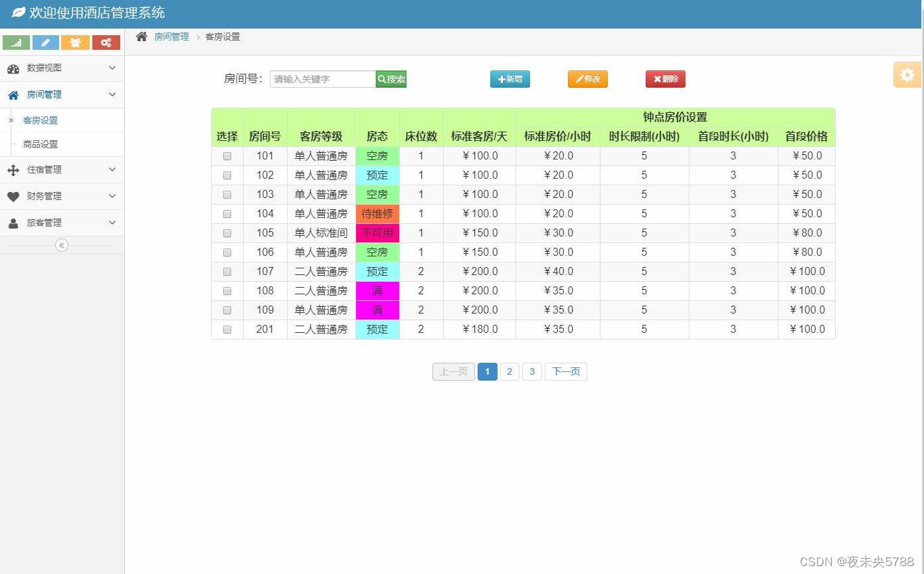
Task: Click room number 108 in the table
Action: coord(265,291)
